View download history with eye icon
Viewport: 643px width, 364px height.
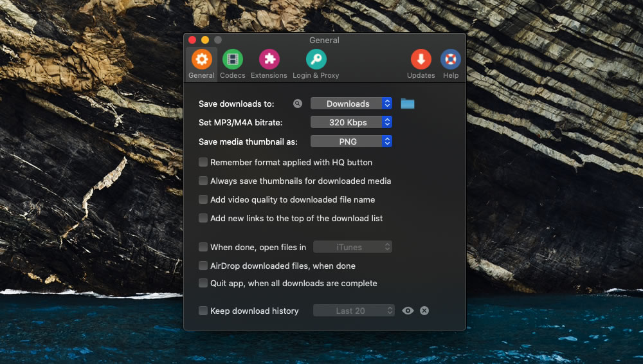pos(408,311)
